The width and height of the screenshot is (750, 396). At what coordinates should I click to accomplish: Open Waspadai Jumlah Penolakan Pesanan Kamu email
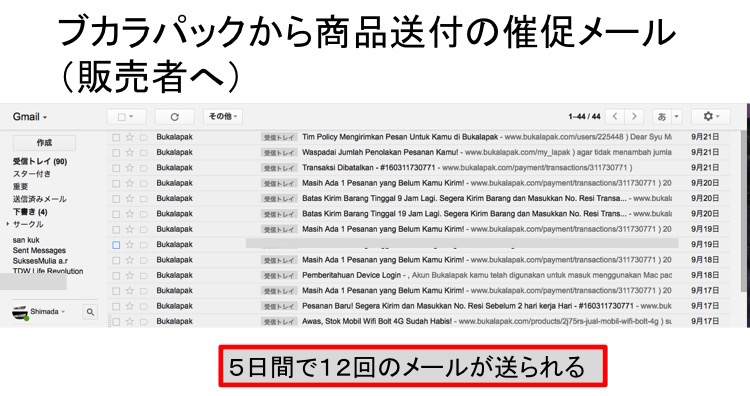380,152
